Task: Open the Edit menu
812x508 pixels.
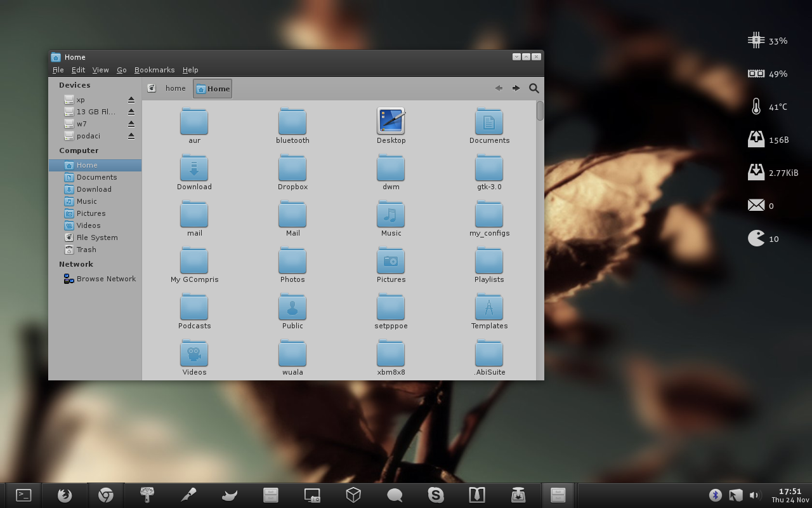Action: tap(78, 70)
